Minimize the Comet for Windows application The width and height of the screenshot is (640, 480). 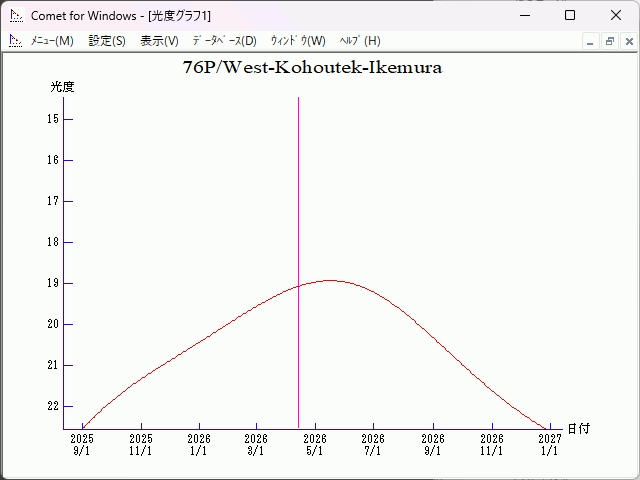tap(524, 15)
